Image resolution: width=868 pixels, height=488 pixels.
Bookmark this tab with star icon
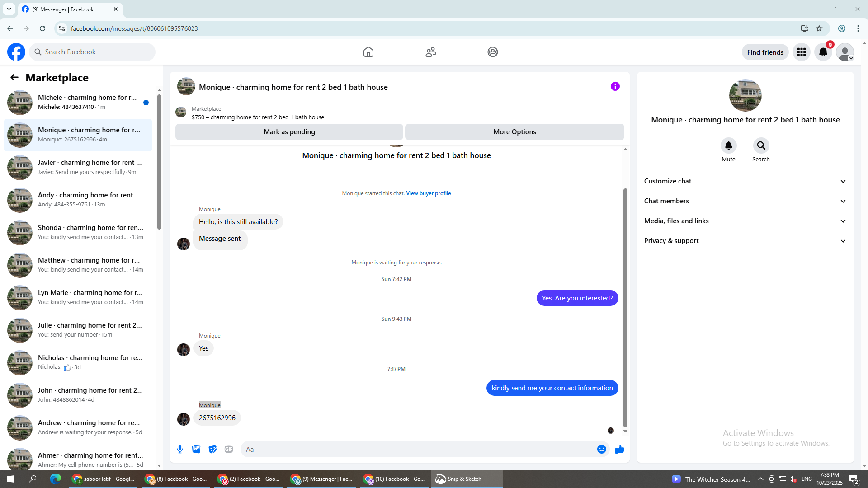pos(819,28)
